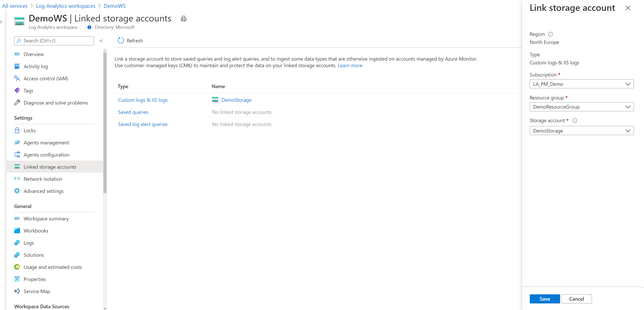
Task: Open Access control (IAM)
Action: point(46,78)
